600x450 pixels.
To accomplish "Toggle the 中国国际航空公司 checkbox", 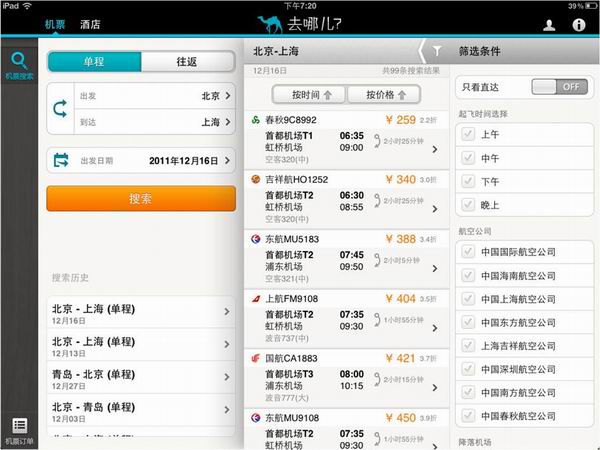I will [468, 251].
